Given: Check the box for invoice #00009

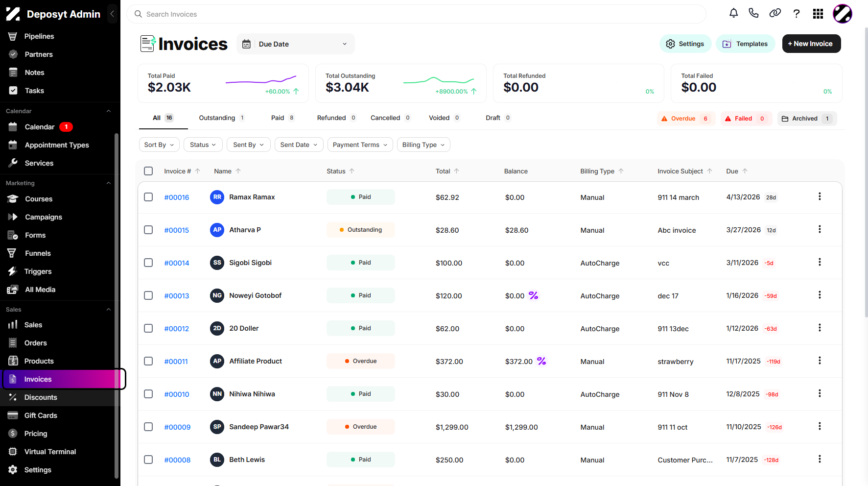Looking at the screenshot, I should click(148, 427).
